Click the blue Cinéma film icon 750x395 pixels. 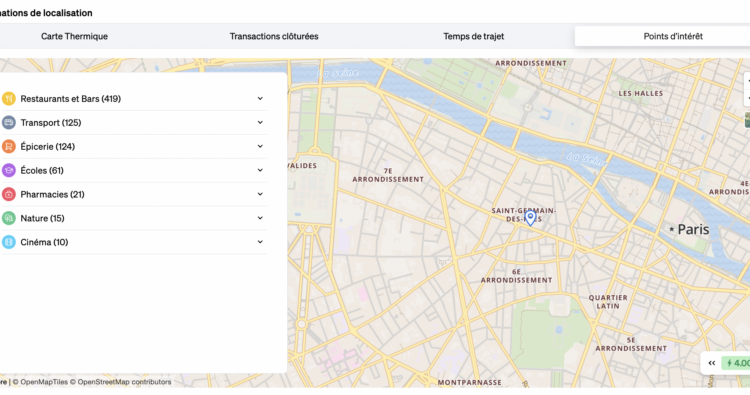(9, 242)
